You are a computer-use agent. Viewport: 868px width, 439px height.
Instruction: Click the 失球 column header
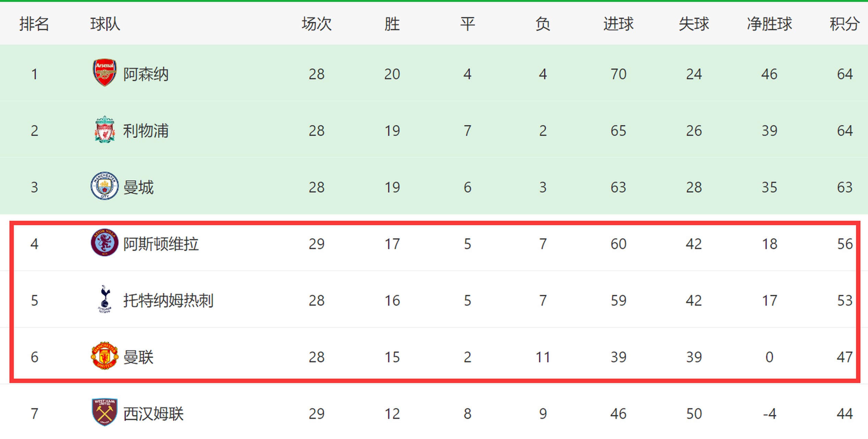coord(694,24)
